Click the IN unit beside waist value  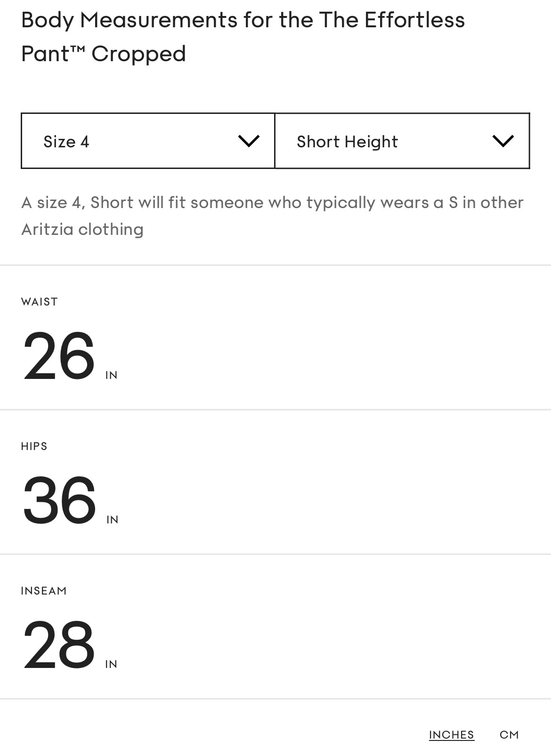112,375
